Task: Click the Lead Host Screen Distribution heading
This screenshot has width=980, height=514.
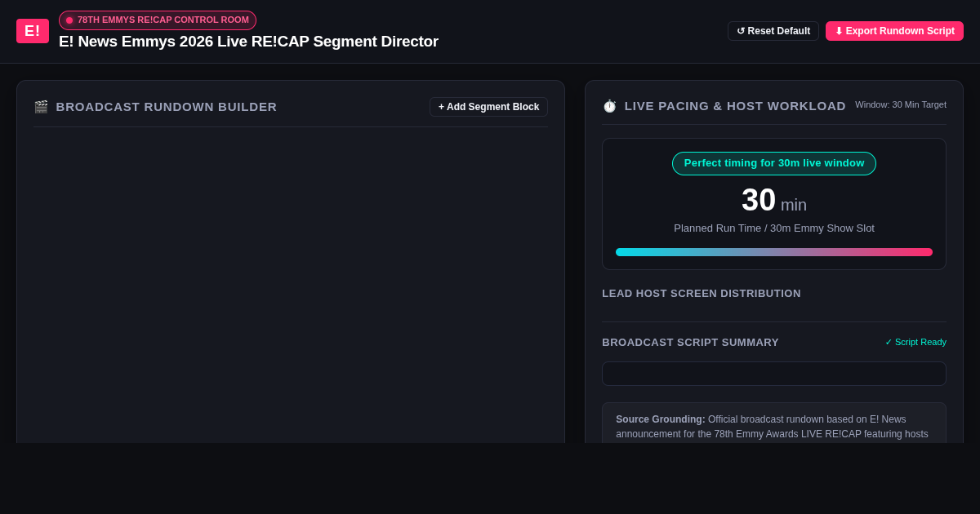Action: [702, 294]
